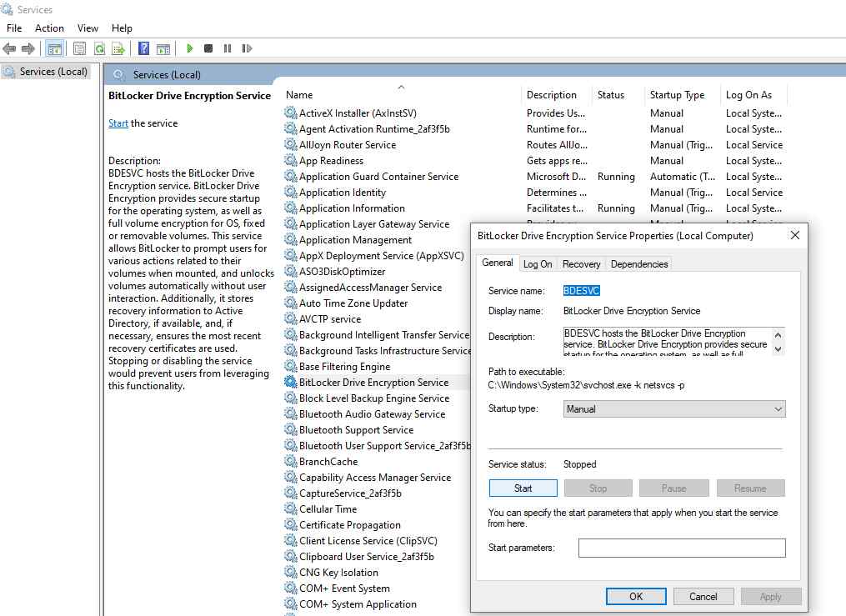Switch to the Dependencies tab
846x616 pixels.
click(639, 263)
